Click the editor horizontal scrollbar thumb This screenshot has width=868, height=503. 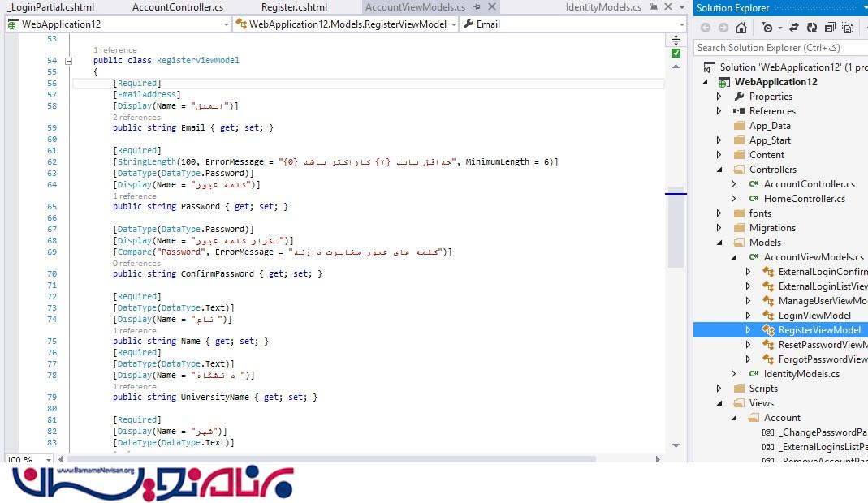(x=331, y=459)
